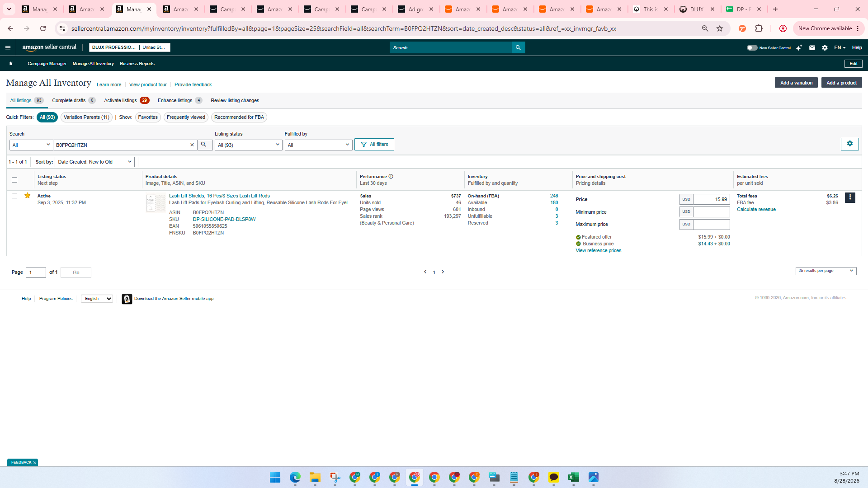Open DLUX PROFESSIO account switcher

(129, 47)
